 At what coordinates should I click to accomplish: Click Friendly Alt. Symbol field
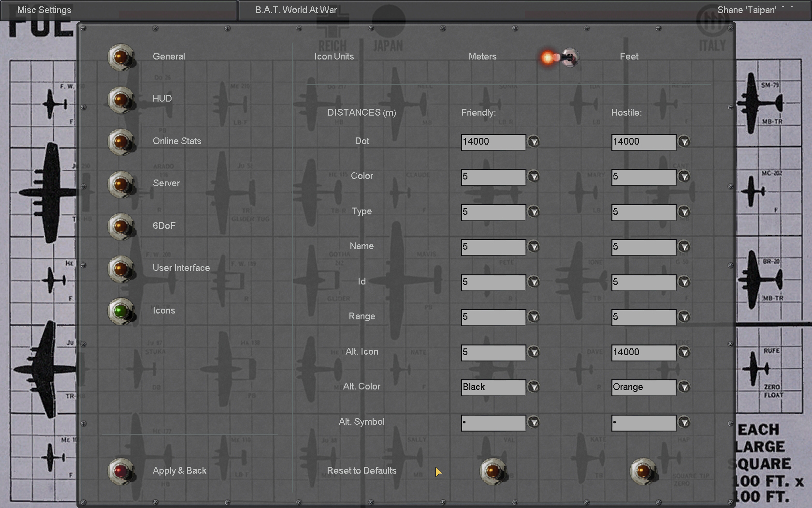(493, 423)
